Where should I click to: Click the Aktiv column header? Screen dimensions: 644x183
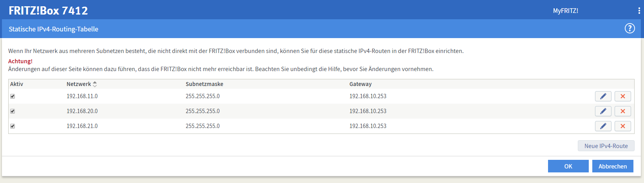point(16,84)
